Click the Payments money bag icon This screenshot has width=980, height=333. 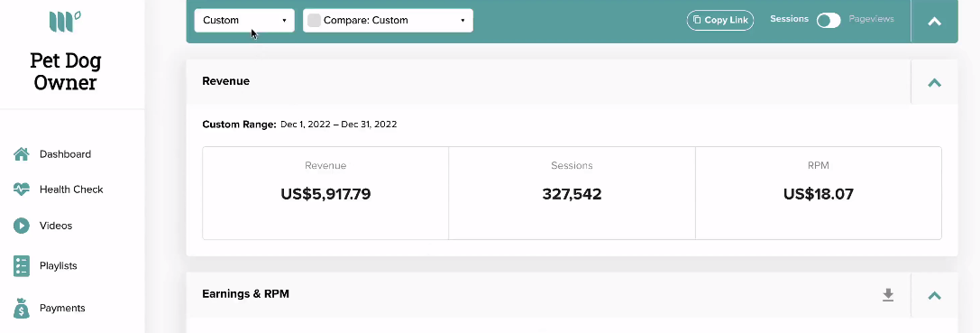22,308
